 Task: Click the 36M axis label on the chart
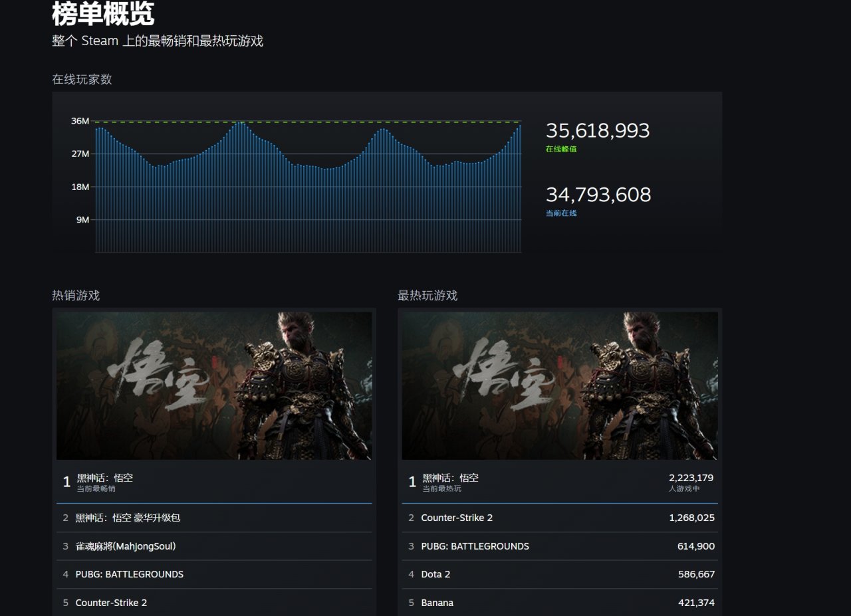pos(80,121)
